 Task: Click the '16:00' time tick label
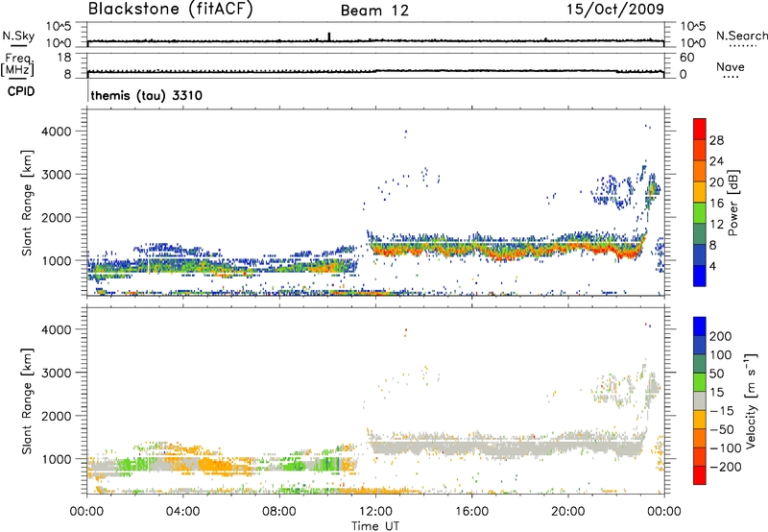click(x=471, y=512)
